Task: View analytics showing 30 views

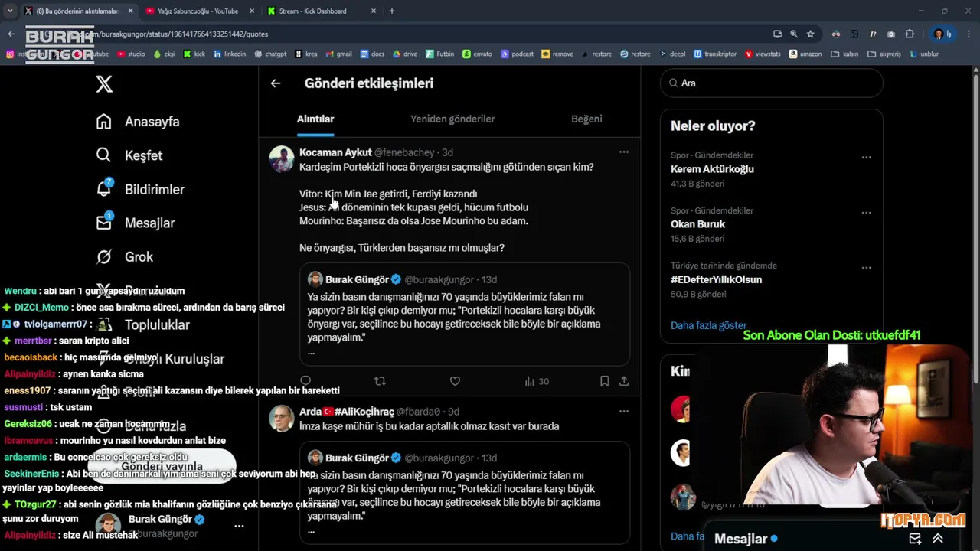Action: pyautogui.click(x=537, y=381)
